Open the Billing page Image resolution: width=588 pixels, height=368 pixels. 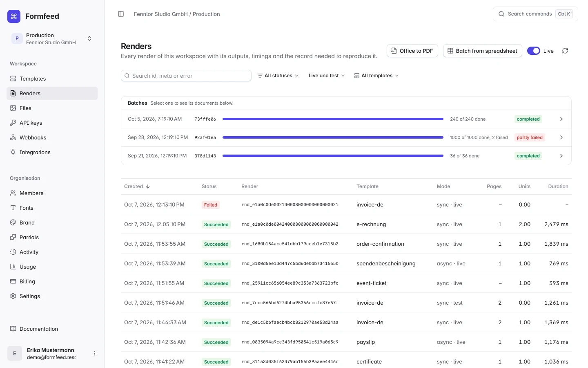[x=52, y=281]
